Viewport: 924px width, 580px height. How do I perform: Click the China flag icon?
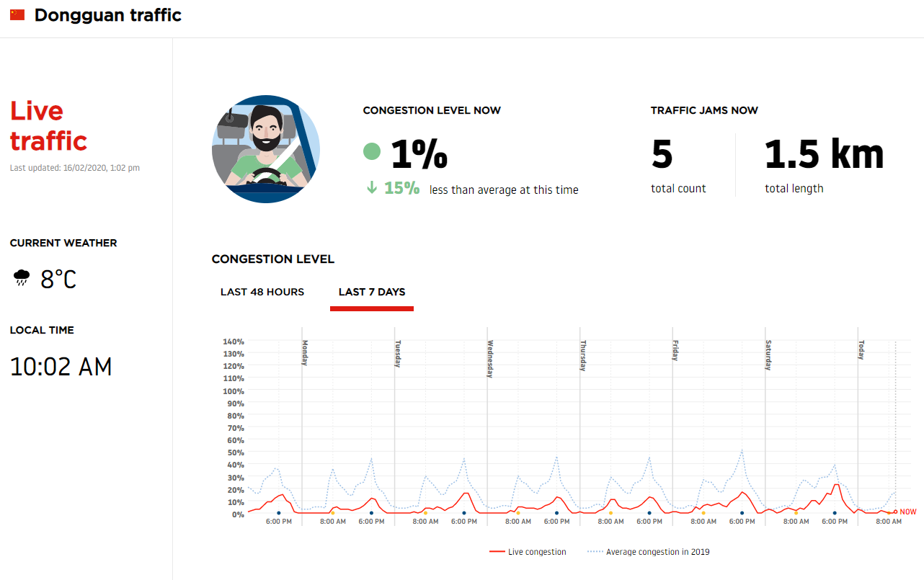(17, 15)
